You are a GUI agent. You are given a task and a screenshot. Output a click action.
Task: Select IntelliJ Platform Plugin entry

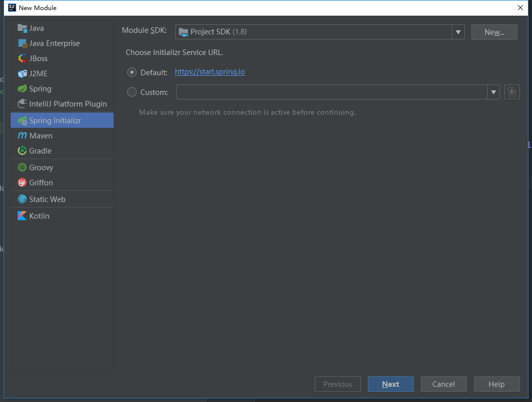[62, 104]
